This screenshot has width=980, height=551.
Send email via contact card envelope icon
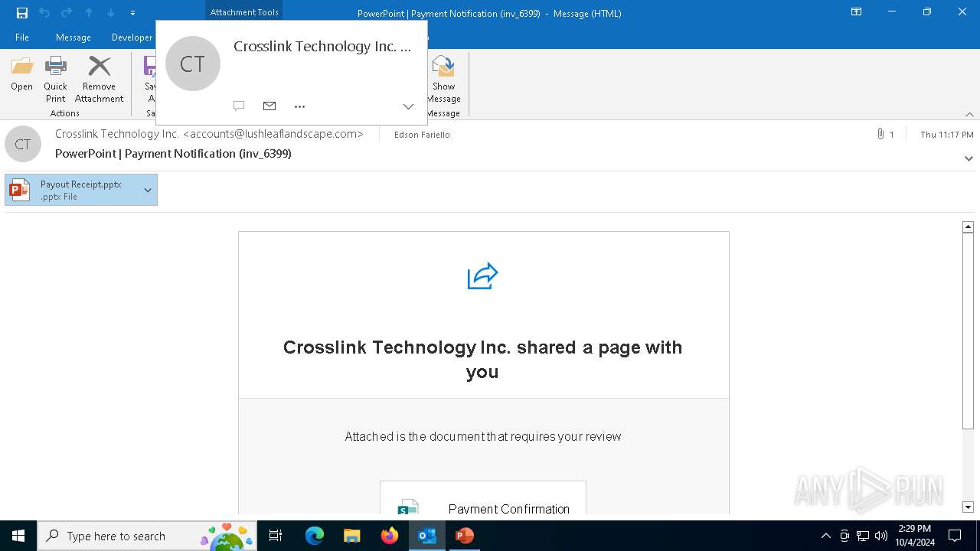coord(269,106)
